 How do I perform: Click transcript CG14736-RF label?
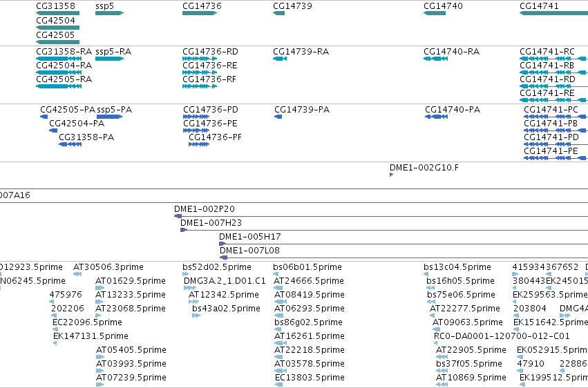point(209,79)
